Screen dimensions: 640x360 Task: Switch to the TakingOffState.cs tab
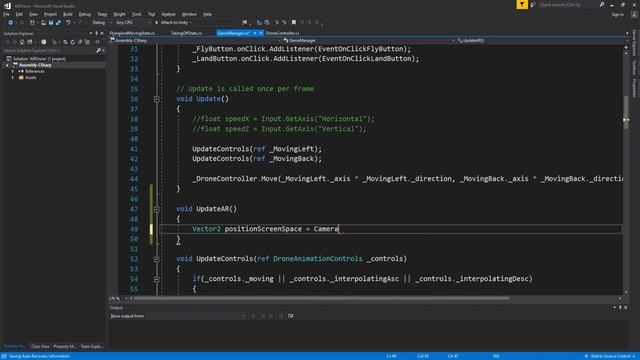[186, 33]
